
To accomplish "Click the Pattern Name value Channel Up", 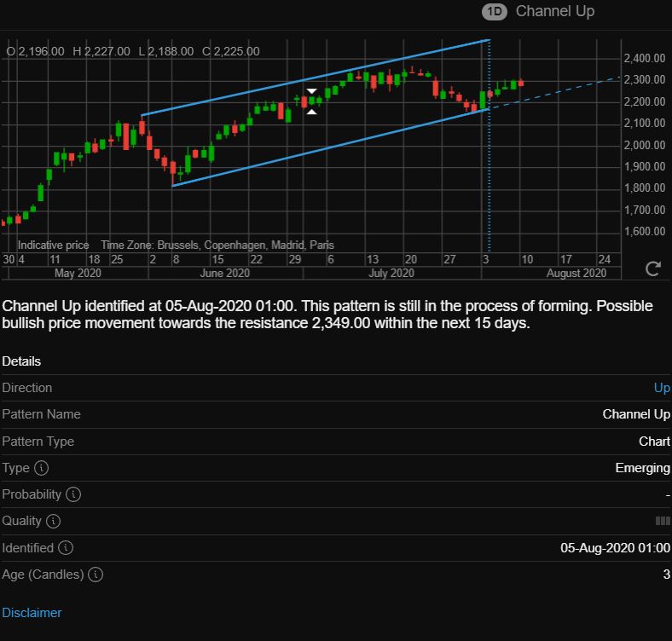I will pyautogui.click(x=636, y=414).
